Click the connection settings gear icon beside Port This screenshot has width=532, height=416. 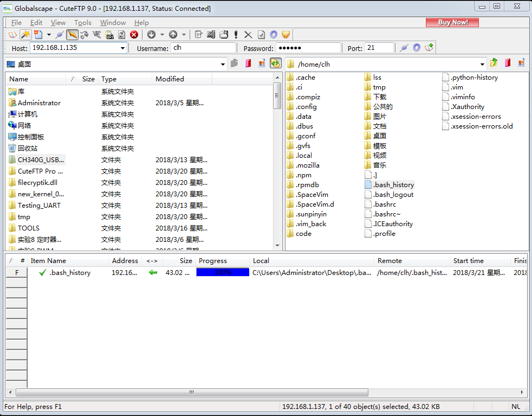[x=417, y=48]
